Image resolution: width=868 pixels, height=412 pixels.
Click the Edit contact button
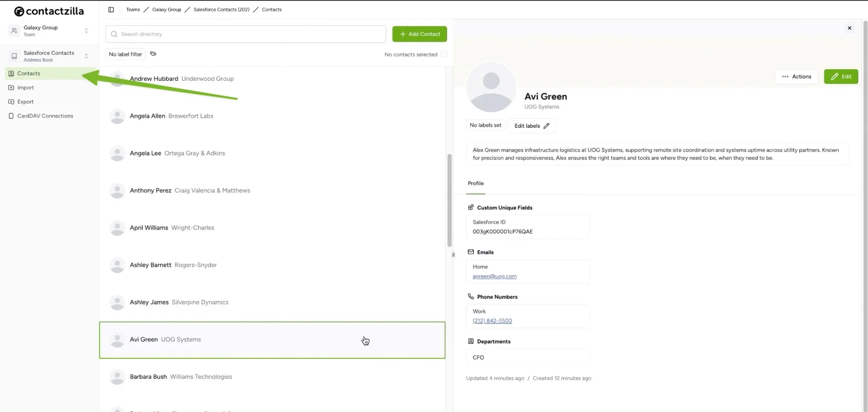pos(841,76)
